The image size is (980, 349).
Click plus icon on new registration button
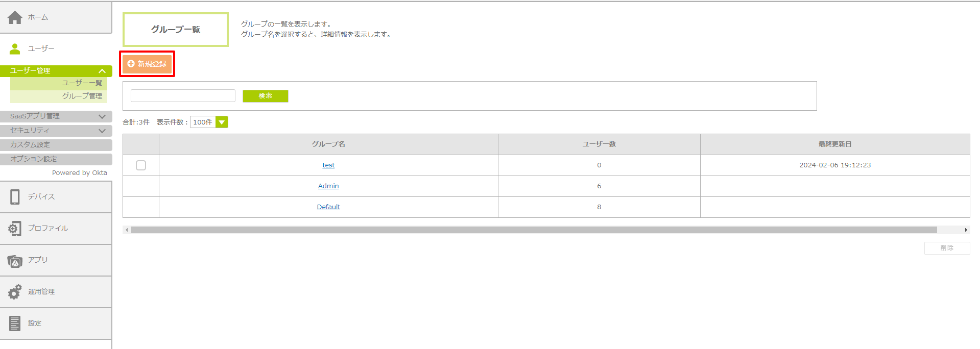coord(131,64)
